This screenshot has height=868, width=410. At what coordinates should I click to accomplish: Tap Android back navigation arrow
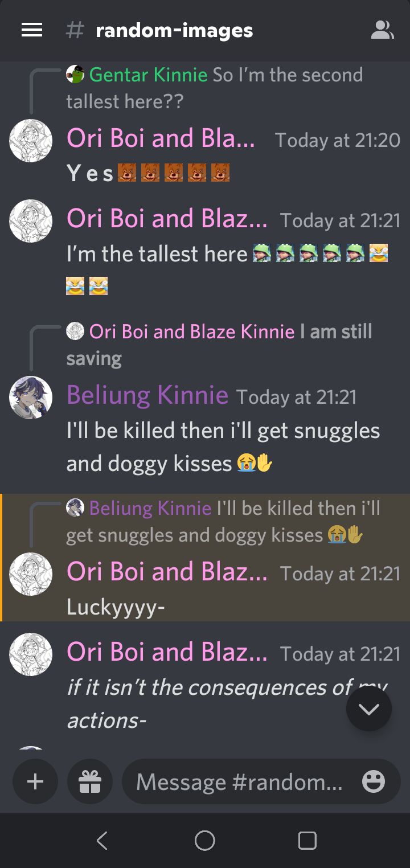102,840
